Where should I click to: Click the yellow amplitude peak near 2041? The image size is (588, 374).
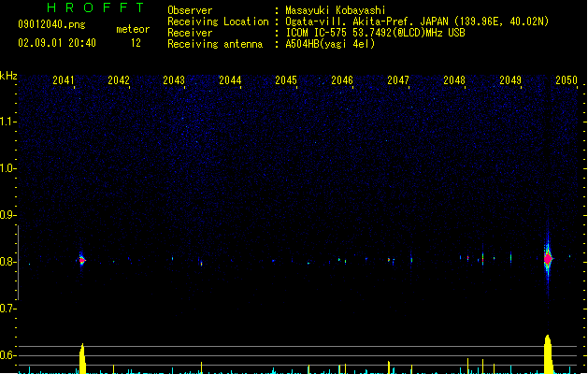pyautogui.click(x=82, y=359)
